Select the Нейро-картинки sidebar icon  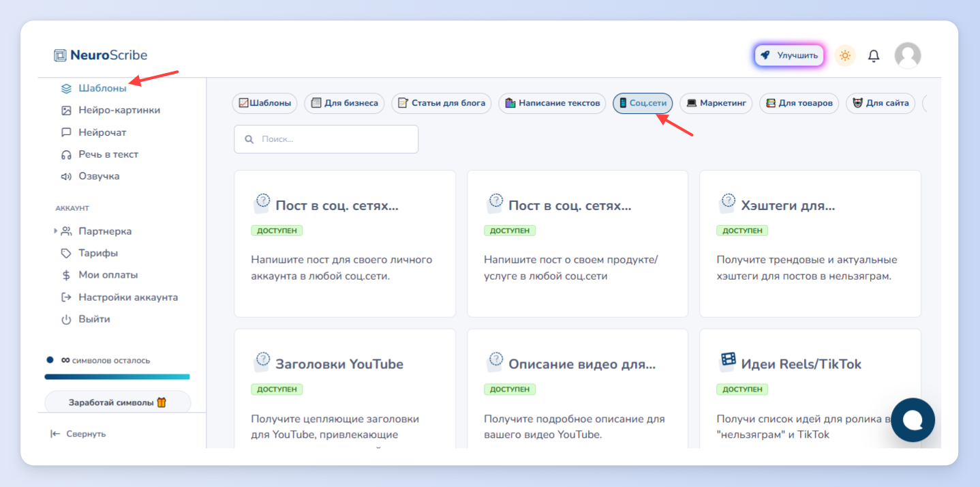(x=66, y=110)
